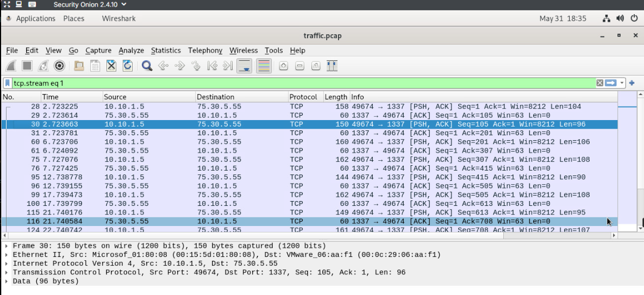The height and width of the screenshot is (295, 644).
Task: Open a capture file folder icon
Action: click(x=79, y=66)
